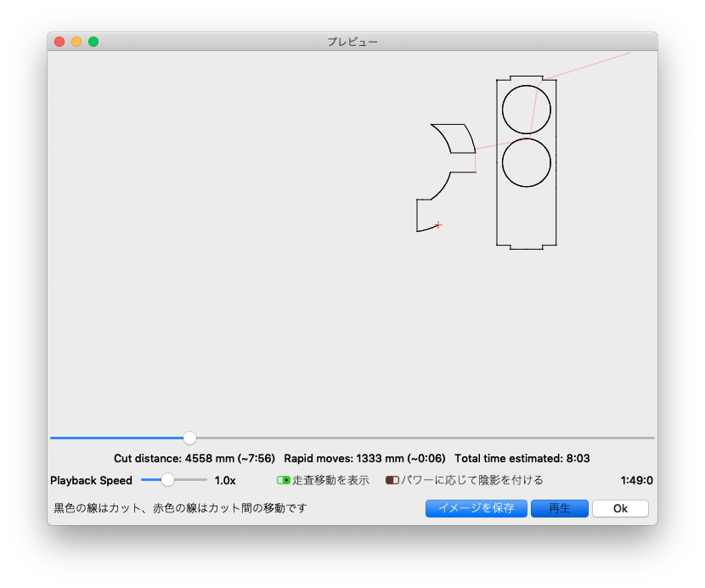Click the Rapid moves 1333 mm text
The width and height of the screenshot is (705, 588).
coord(364,459)
